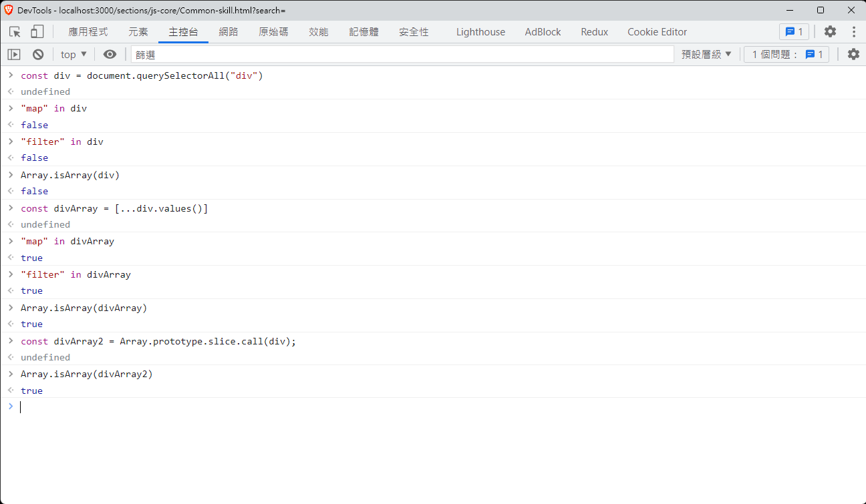The width and height of the screenshot is (866, 504).
Task: Open the three-dot DevTools customize menu
Action: (853, 31)
